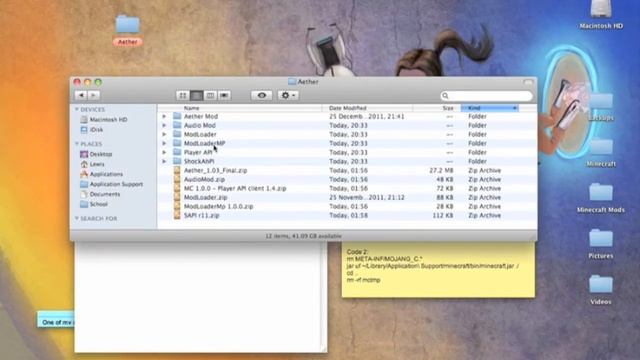Viewport: 640px width, 360px height.
Task: Click '25 Decemb...2011, 21:41' date
Action: point(367,116)
